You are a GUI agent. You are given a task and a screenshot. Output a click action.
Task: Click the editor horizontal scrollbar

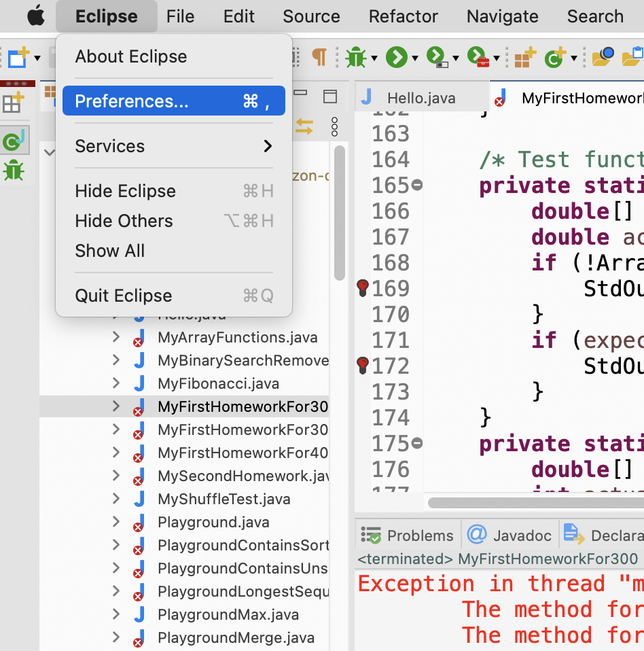pyautogui.click(x=530, y=503)
